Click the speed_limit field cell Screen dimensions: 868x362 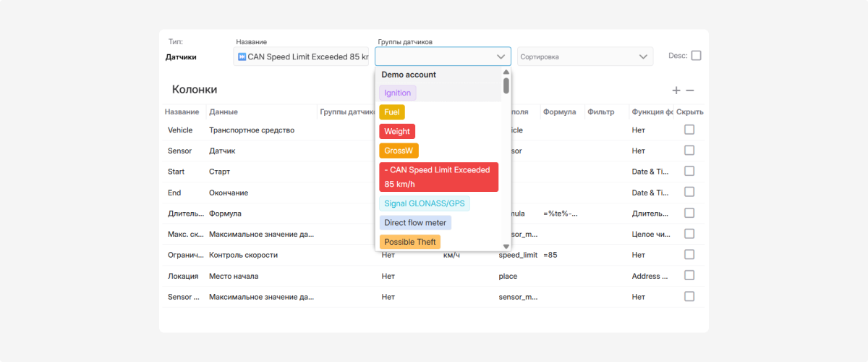[518, 255]
